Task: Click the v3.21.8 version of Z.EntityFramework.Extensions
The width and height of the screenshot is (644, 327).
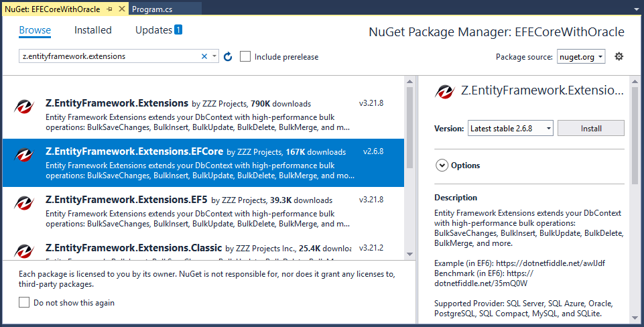Action: tap(371, 103)
